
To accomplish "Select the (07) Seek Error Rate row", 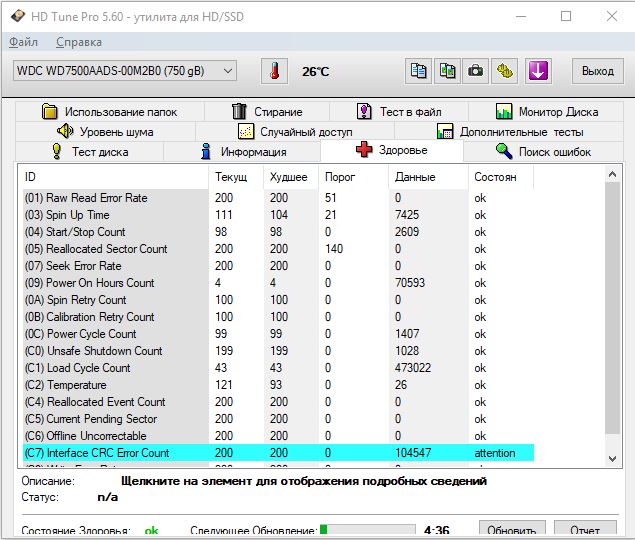I will [278, 266].
